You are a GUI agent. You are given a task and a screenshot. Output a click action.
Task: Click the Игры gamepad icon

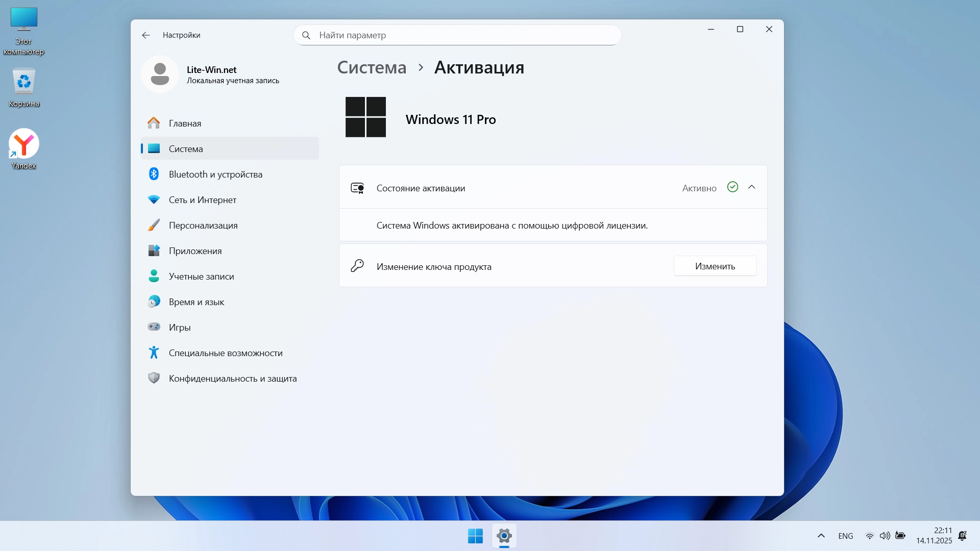click(154, 327)
